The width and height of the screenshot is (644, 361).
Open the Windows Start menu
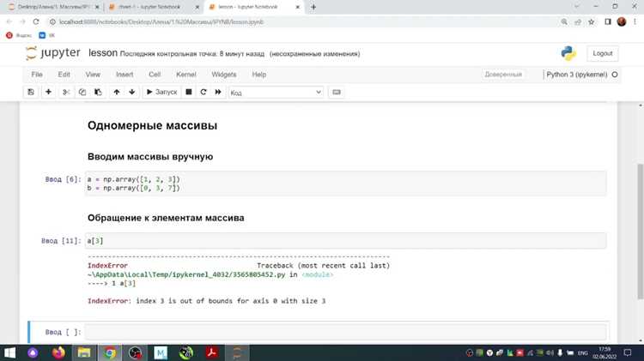(9, 352)
